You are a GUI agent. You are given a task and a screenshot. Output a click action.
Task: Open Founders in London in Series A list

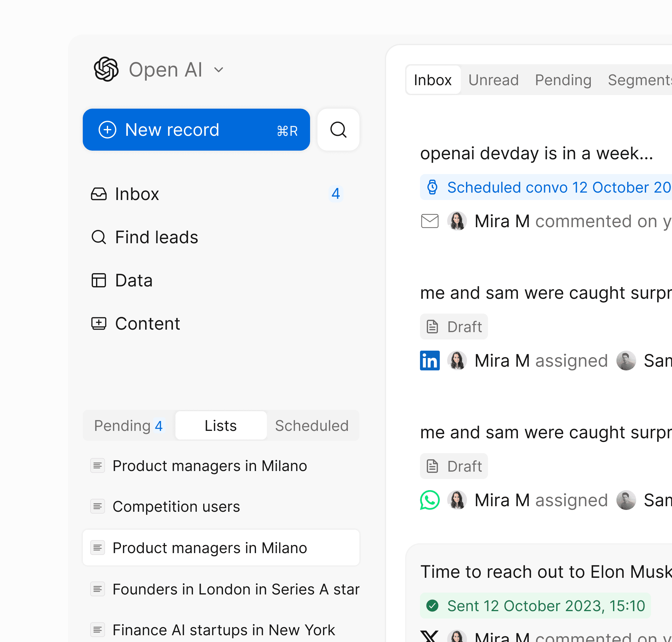point(221,589)
